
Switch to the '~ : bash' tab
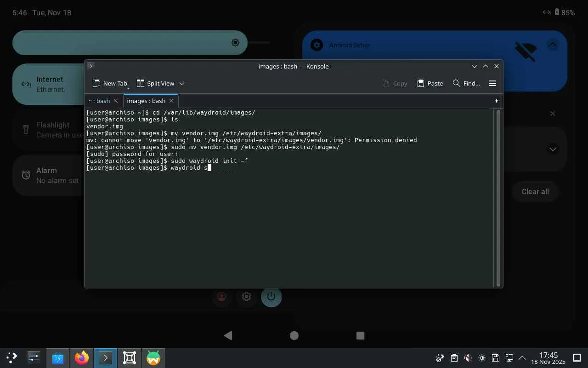tap(99, 101)
